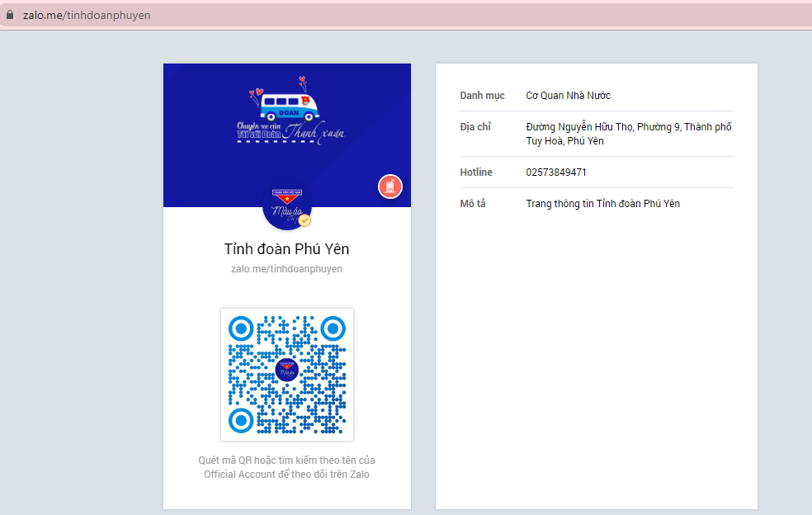
Task: Click the "Hotline" label
Action: (476, 172)
